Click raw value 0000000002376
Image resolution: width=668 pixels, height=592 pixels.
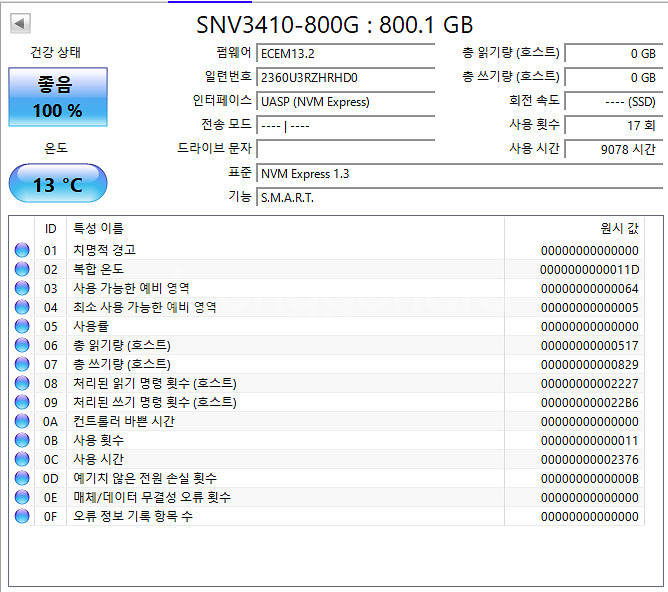point(590,460)
